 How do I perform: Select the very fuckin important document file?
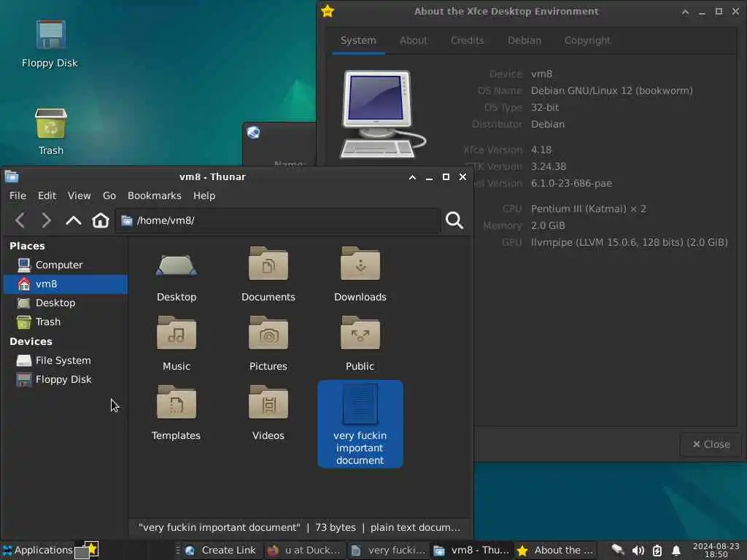(x=360, y=424)
